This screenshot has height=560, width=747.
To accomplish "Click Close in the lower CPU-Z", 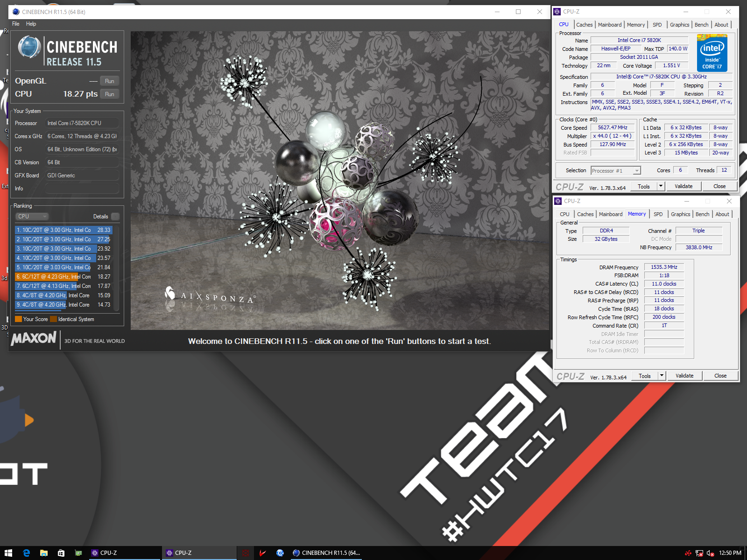I will pyautogui.click(x=720, y=376).
